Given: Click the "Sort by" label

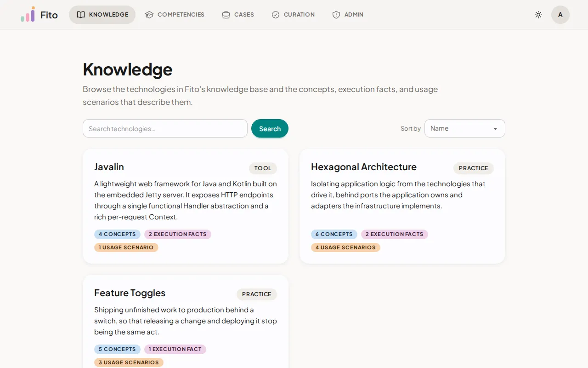Looking at the screenshot, I should [410, 129].
